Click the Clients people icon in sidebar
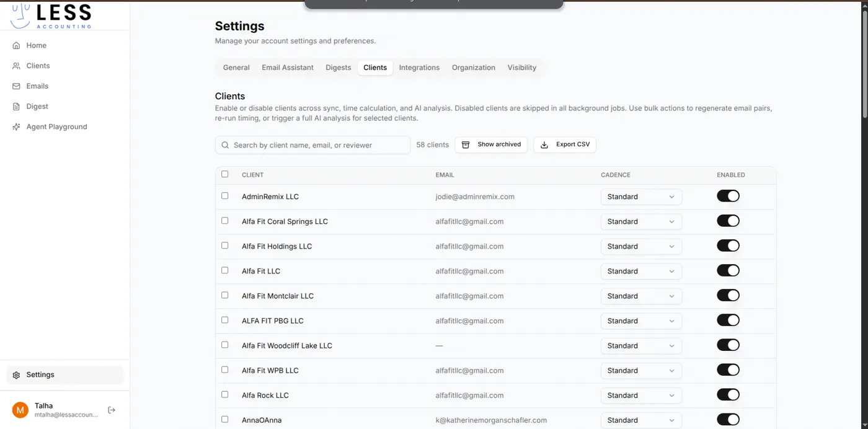 (x=16, y=66)
